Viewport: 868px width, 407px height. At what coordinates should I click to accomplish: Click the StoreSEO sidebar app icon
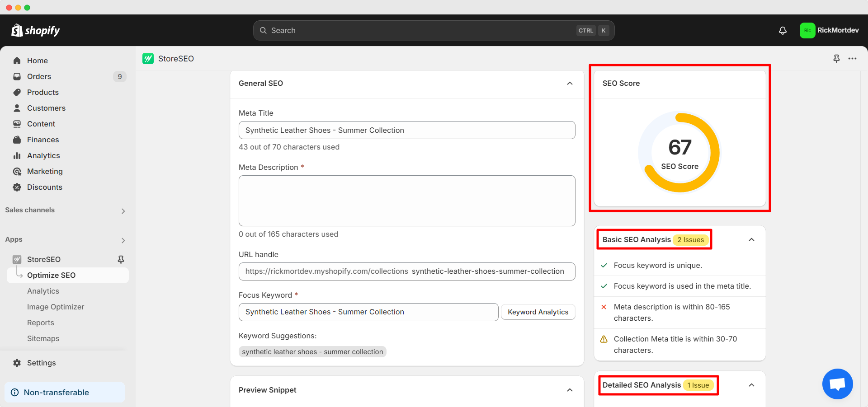(17, 259)
